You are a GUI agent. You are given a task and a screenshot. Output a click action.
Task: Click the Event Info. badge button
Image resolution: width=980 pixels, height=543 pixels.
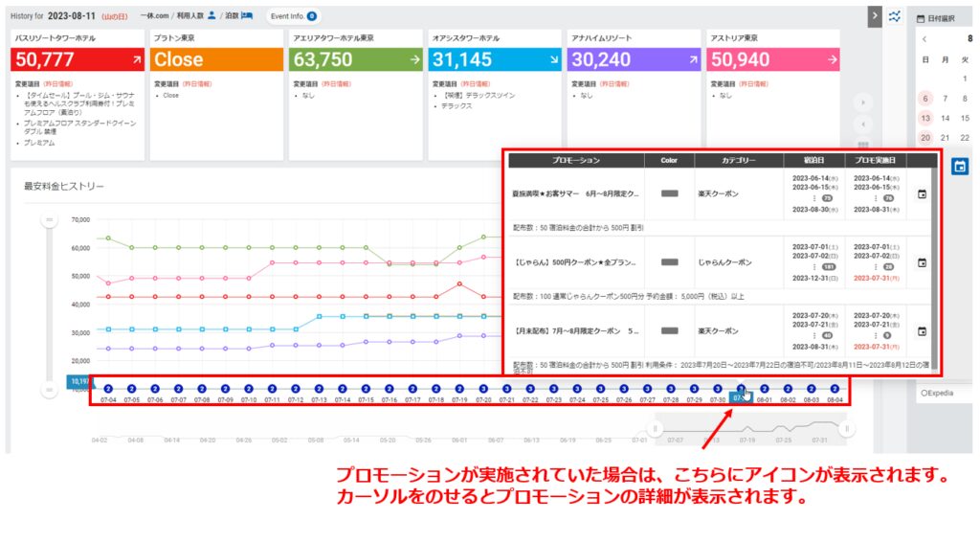point(293,16)
